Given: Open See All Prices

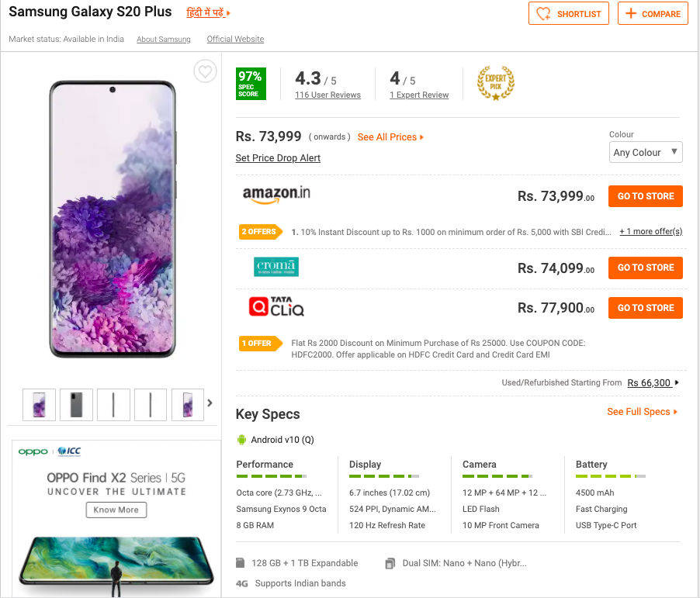Looking at the screenshot, I should coord(390,137).
